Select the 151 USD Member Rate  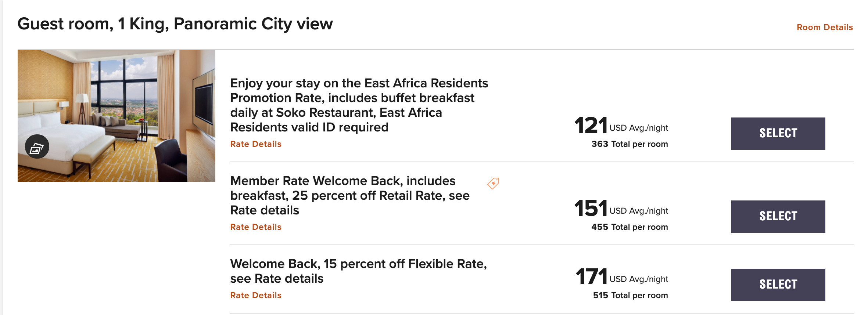778,217
